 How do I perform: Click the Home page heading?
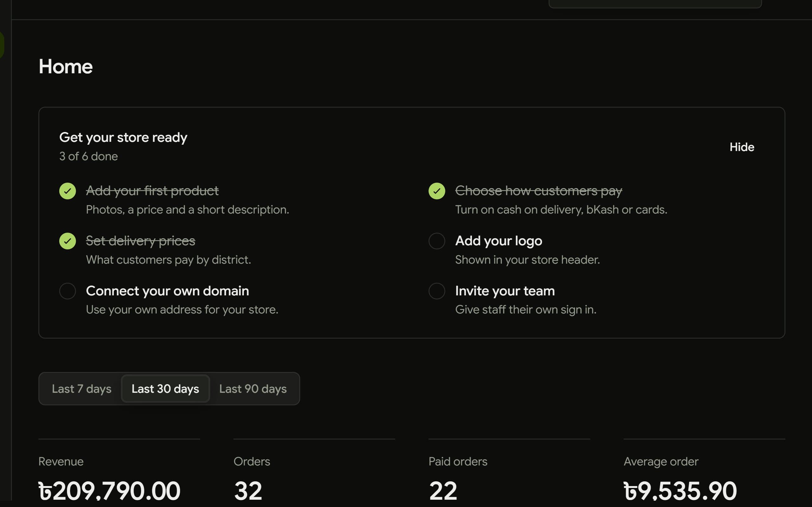(x=66, y=66)
